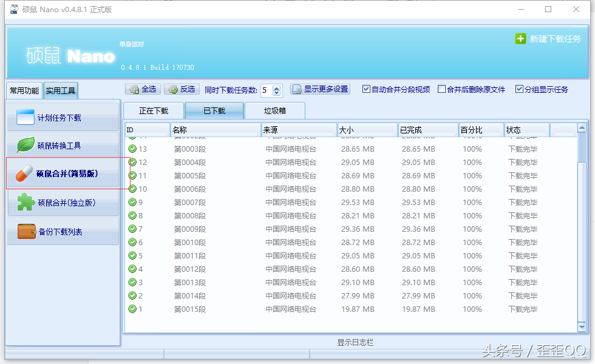
Task: Click the green check icon for task 1
Action: (x=132, y=309)
